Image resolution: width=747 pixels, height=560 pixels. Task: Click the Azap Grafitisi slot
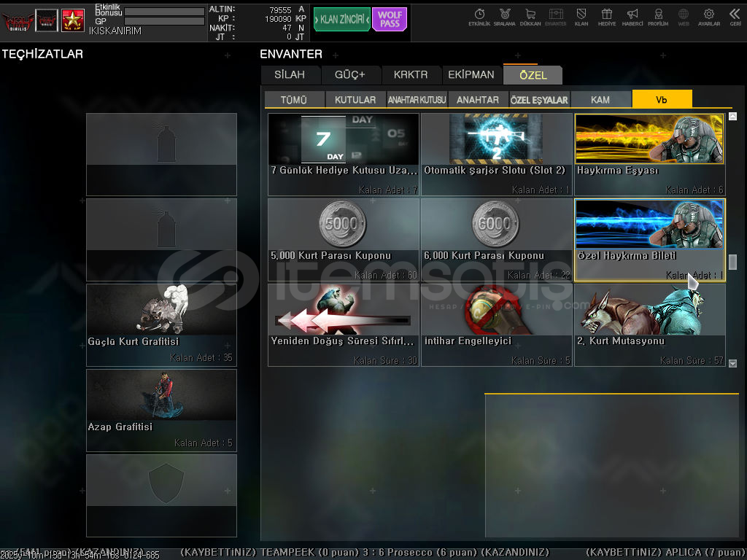click(x=161, y=411)
